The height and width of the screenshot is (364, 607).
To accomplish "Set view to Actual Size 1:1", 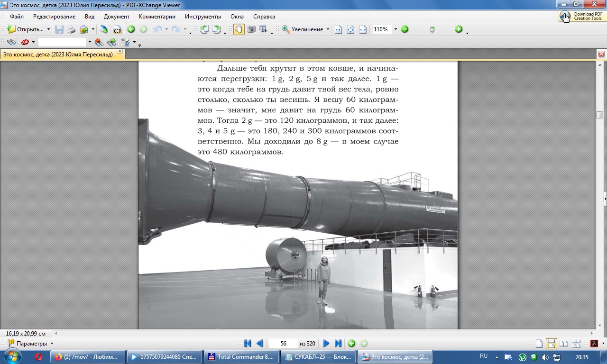I will [338, 29].
